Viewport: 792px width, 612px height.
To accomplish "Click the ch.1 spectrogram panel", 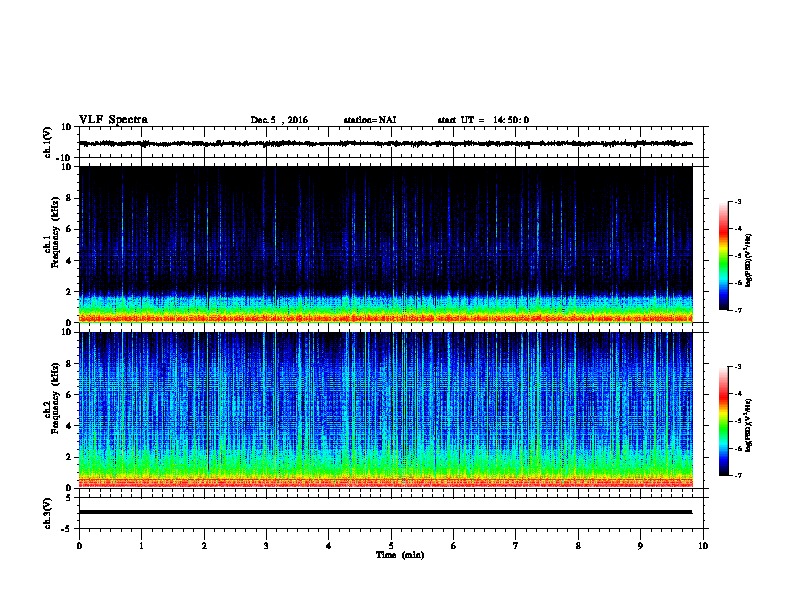I will pyautogui.click(x=385, y=244).
